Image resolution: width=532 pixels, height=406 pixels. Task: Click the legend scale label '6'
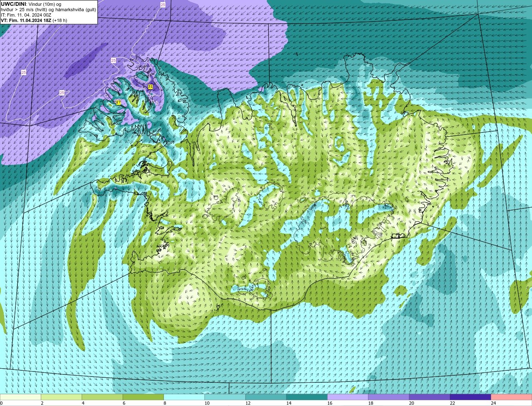pyautogui.click(x=124, y=403)
